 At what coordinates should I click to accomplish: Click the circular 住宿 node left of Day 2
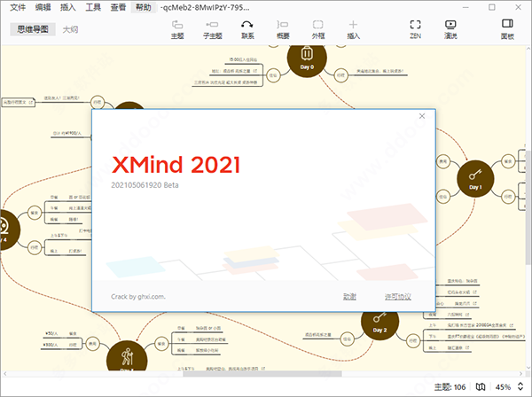[x=347, y=339]
